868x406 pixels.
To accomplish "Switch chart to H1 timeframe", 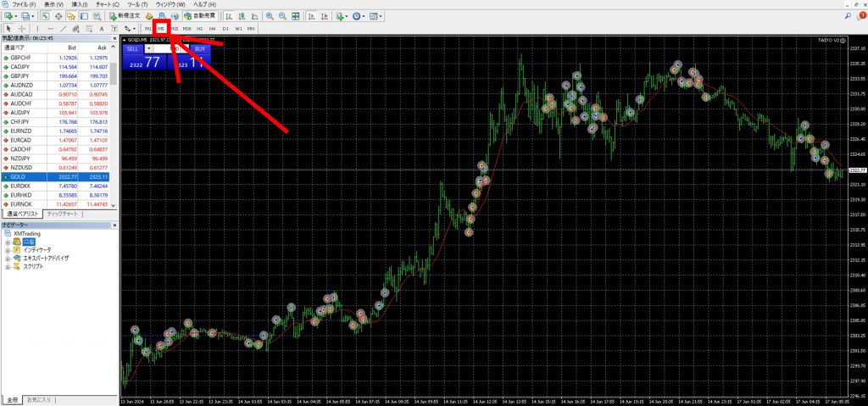I will pos(199,29).
